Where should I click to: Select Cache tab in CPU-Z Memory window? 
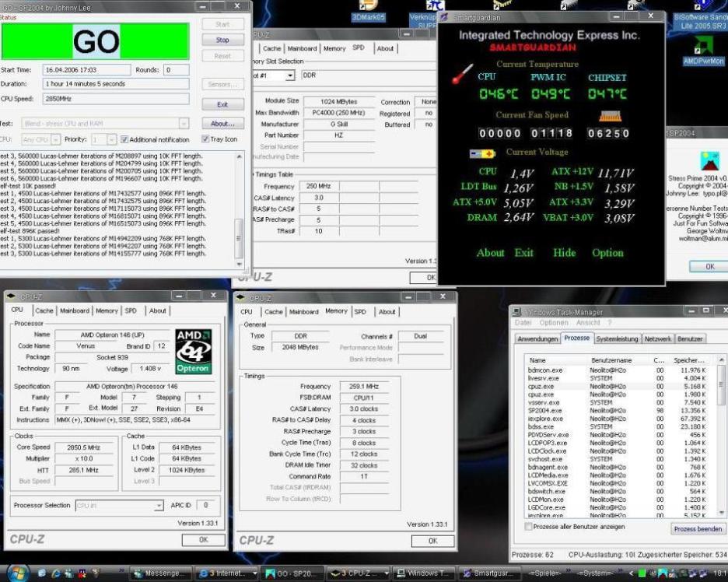coord(274,312)
